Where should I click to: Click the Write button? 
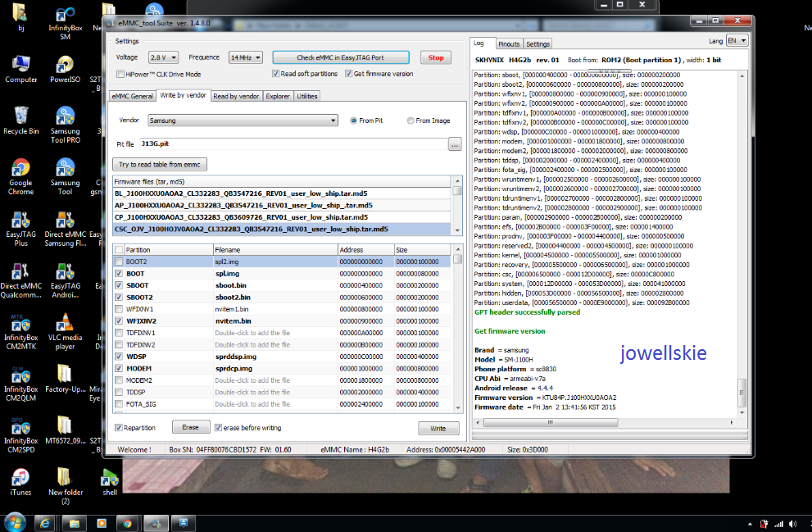438,429
